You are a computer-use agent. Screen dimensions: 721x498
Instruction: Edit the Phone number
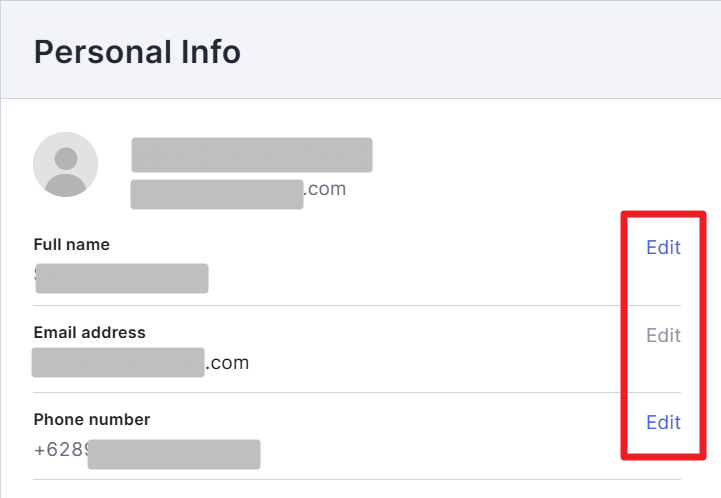pyautogui.click(x=663, y=422)
